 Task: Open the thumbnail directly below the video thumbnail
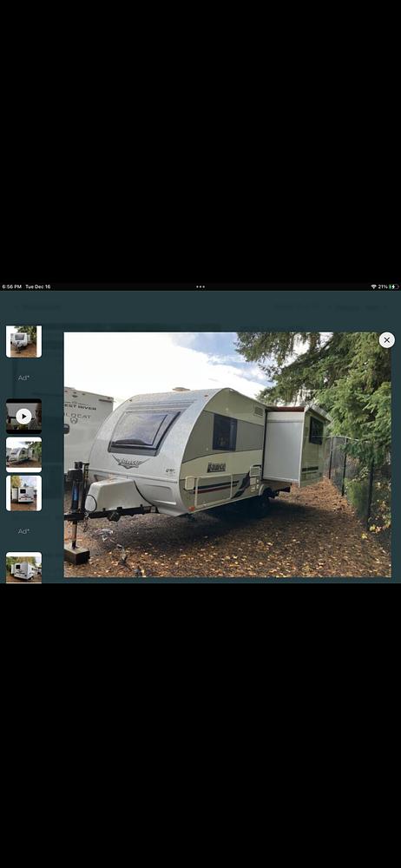click(x=23, y=455)
